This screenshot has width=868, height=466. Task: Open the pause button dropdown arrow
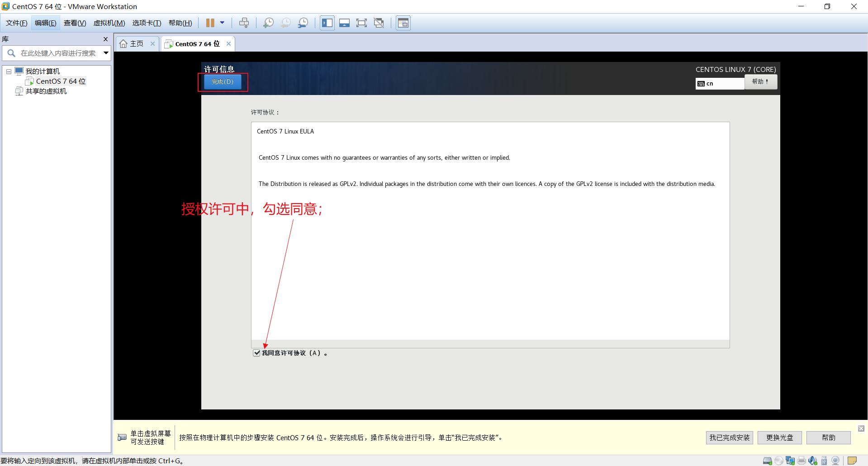click(x=222, y=23)
